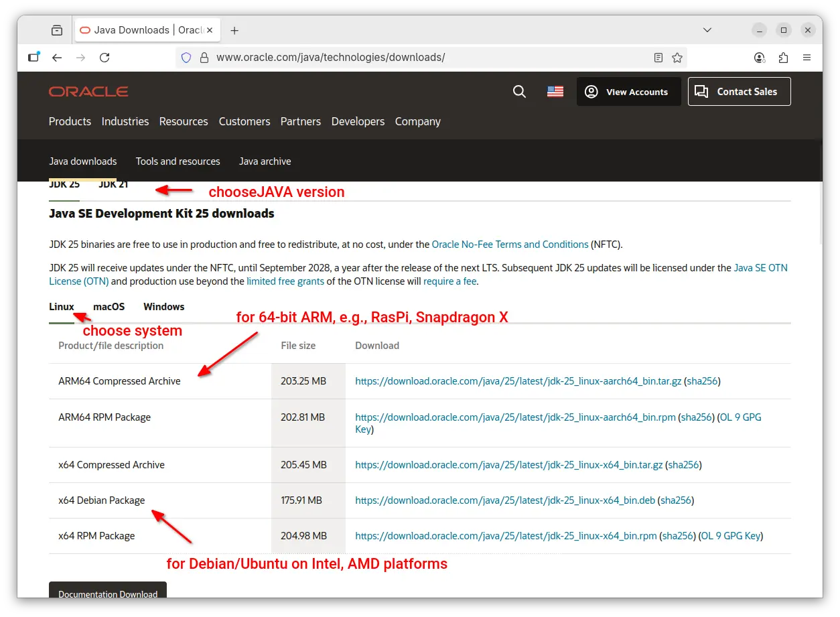Expand the list all tabs chevron
The height and width of the screenshot is (617, 840).
pyautogui.click(x=707, y=30)
